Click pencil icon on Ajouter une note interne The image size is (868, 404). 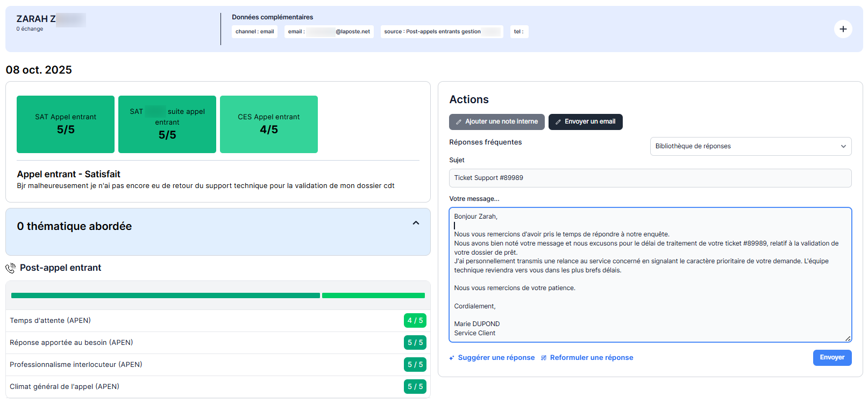click(x=459, y=122)
